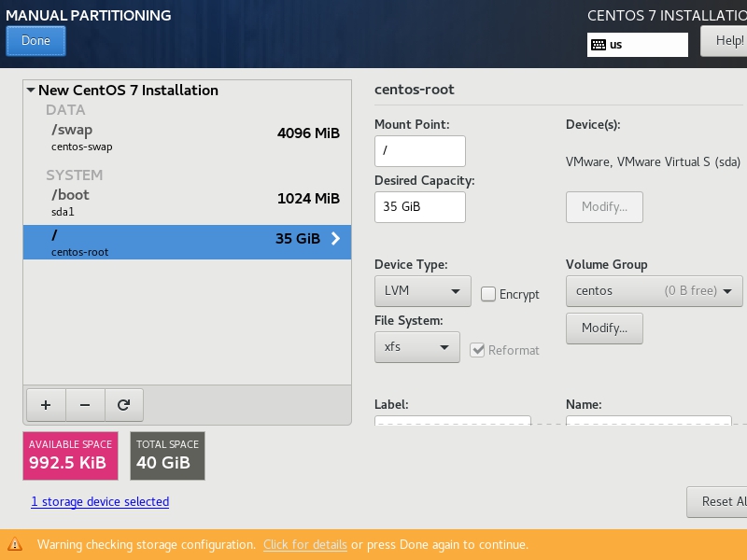Viewport: 747px width, 560px height.
Task: Open the Volume Group centos dropdown
Action: [x=654, y=291]
